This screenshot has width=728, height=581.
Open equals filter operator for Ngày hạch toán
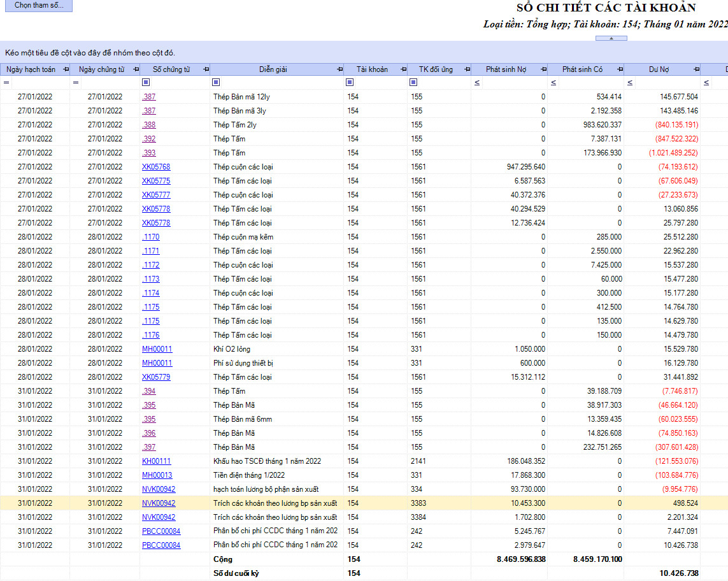[x=6, y=83]
